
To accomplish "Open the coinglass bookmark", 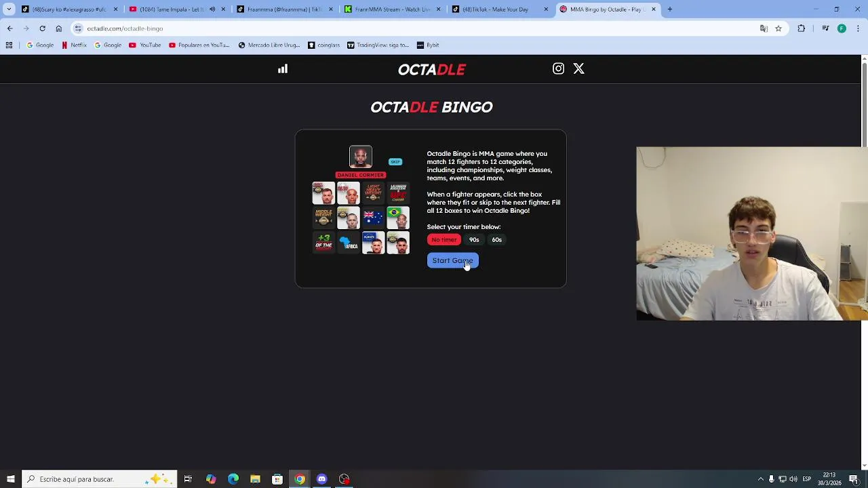I will click(323, 45).
